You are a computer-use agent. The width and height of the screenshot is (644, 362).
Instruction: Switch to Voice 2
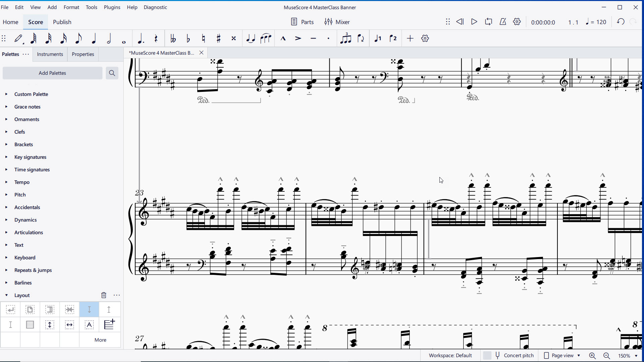click(393, 39)
